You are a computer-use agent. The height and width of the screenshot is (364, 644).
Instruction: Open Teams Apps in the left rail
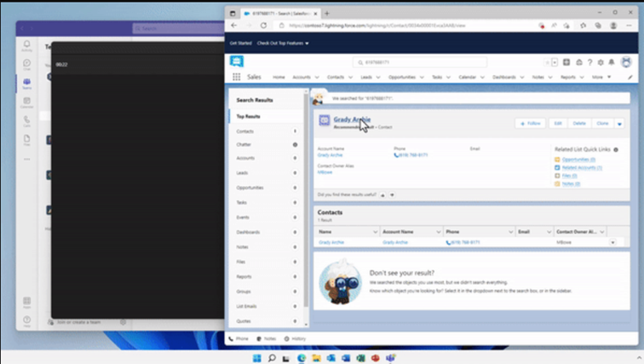[26, 303]
